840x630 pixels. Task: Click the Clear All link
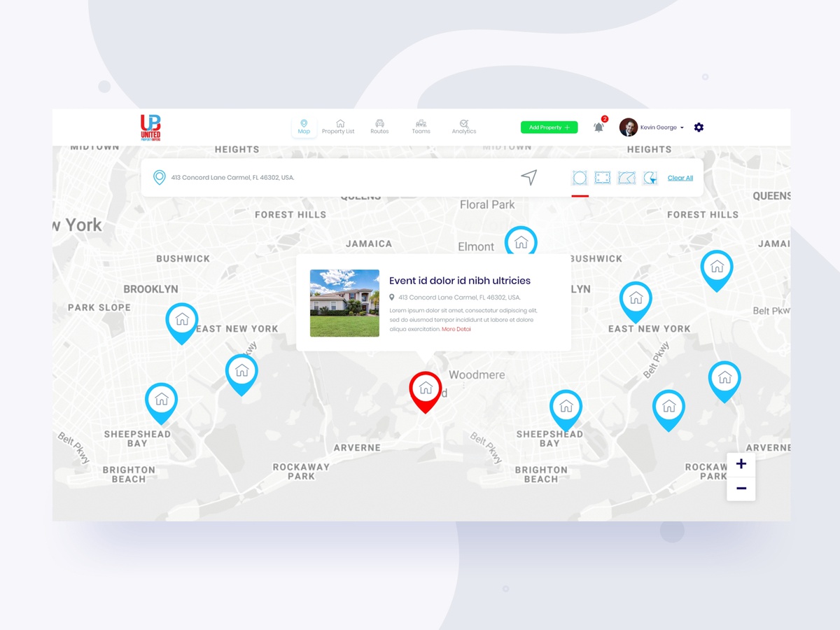point(680,178)
